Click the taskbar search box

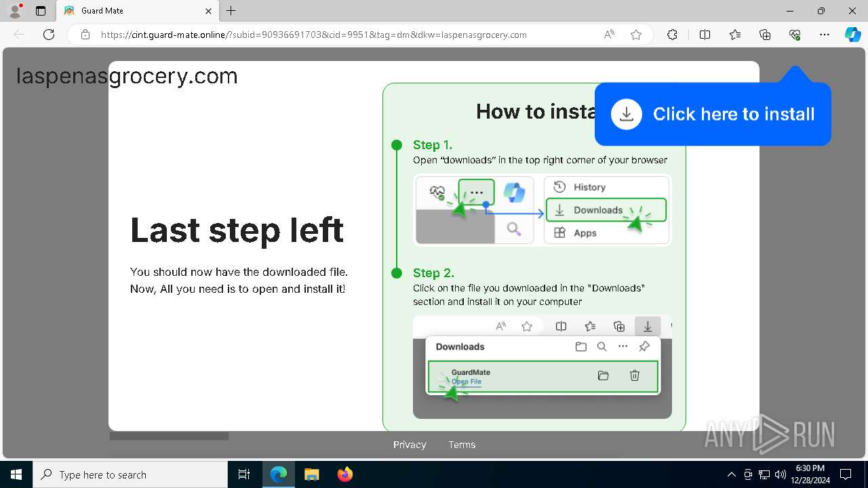(130, 474)
